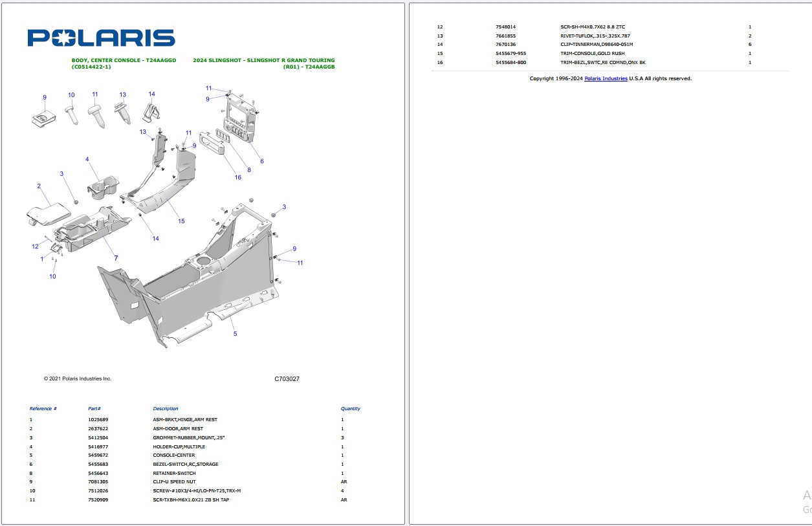The image size is (812, 526).
Task: Click callout 6 beside the switch bezel
Action: (x=262, y=161)
